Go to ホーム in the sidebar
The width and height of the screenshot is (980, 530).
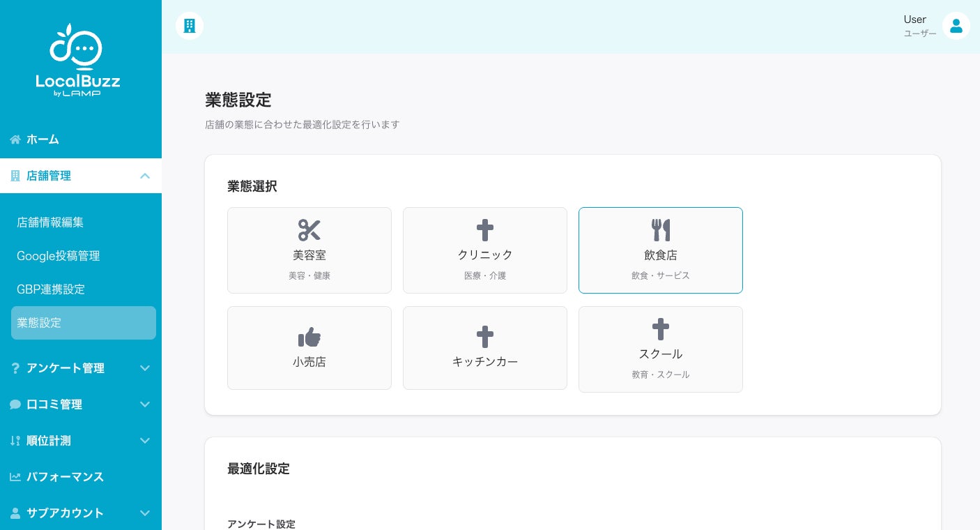pyautogui.click(x=81, y=139)
